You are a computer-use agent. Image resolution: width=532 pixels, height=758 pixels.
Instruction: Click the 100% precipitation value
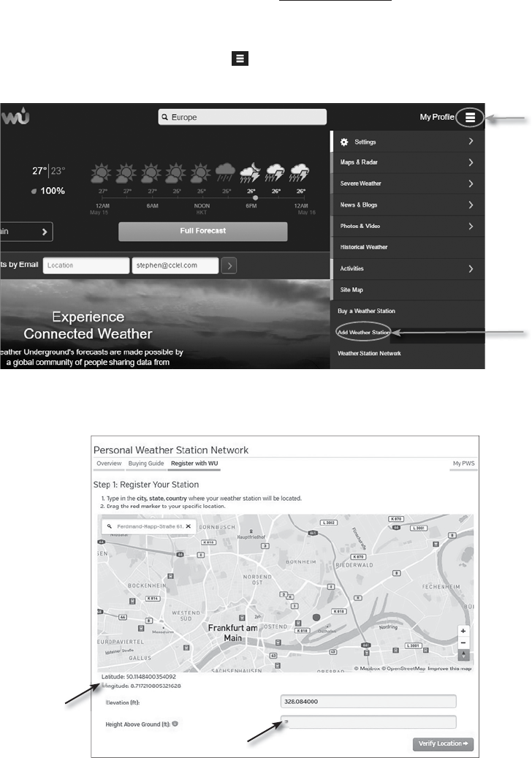(52, 191)
